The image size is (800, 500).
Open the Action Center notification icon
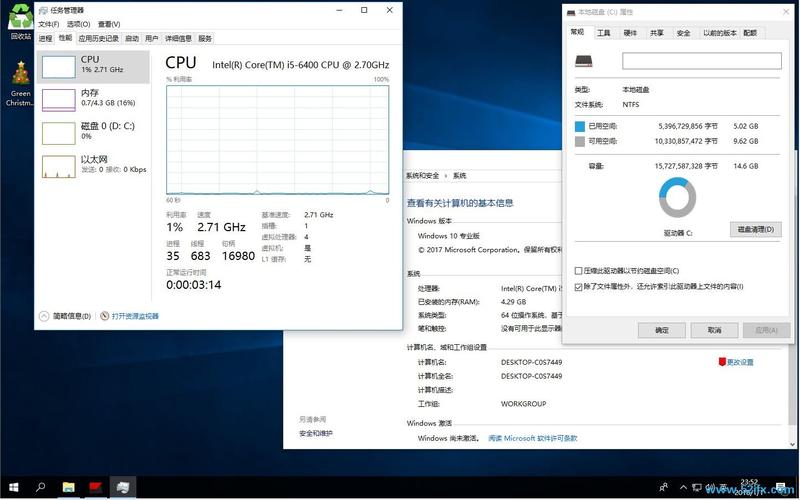point(781,488)
